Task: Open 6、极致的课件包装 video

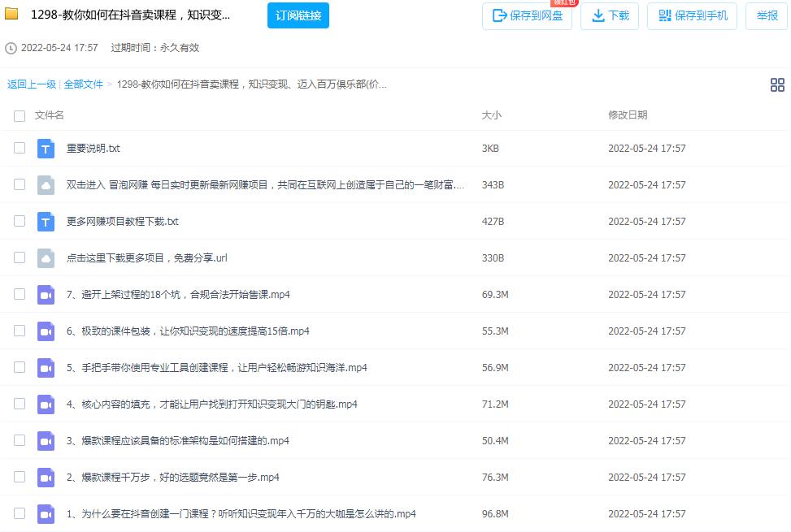Action: [188, 331]
